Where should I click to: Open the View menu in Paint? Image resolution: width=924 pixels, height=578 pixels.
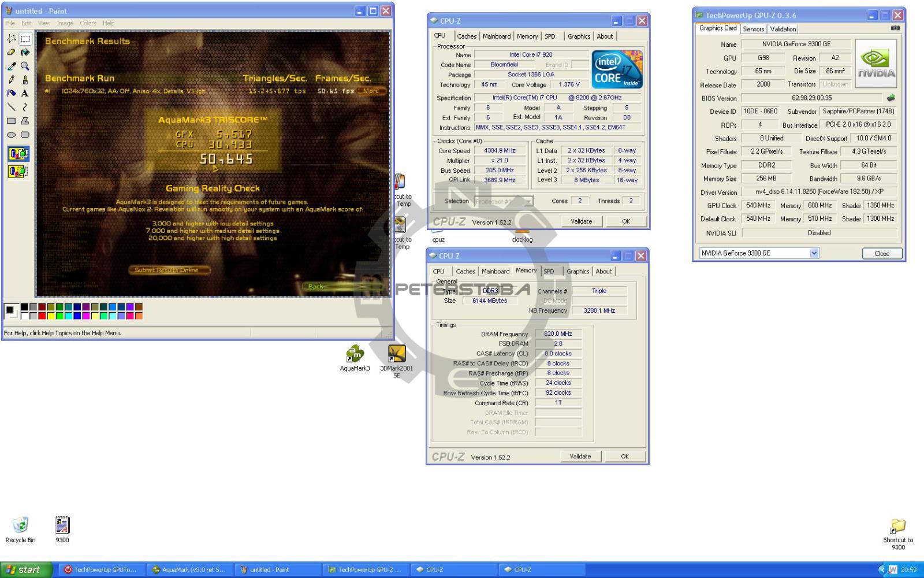coord(44,23)
